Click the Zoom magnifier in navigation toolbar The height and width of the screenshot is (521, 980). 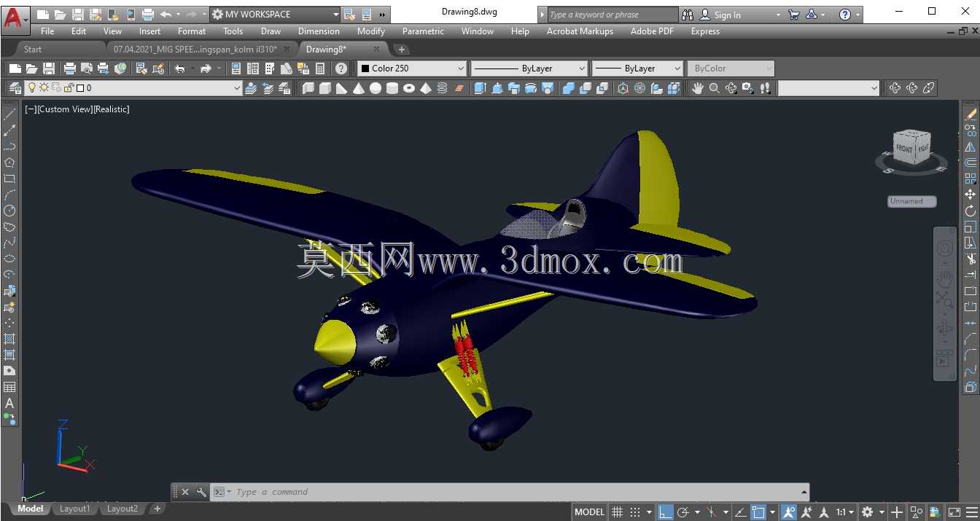715,88
